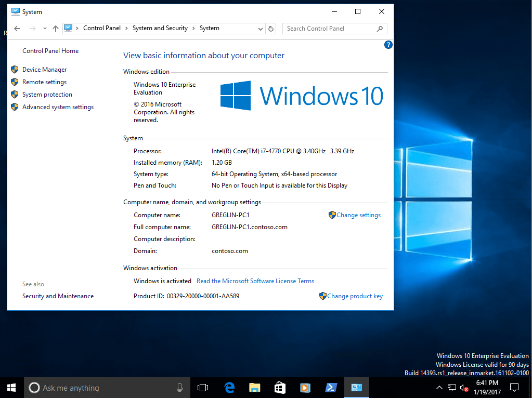Unmute the speaker in the system tray
The image size is (532, 398).
click(463, 387)
